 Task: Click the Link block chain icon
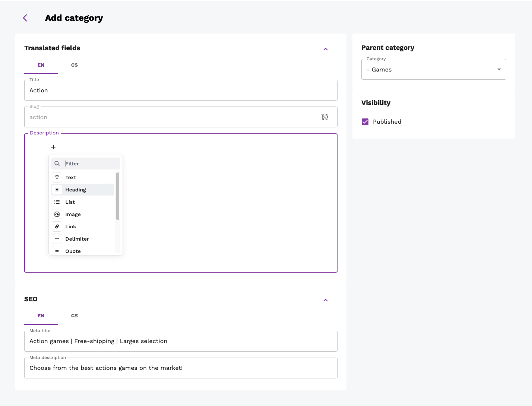click(x=57, y=226)
